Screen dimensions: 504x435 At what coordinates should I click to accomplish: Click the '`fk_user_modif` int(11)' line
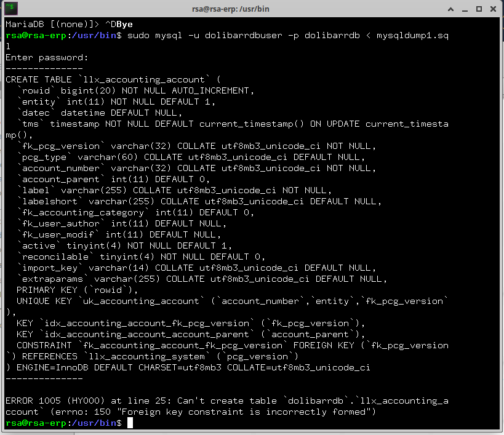pyautogui.click(x=119, y=235)
